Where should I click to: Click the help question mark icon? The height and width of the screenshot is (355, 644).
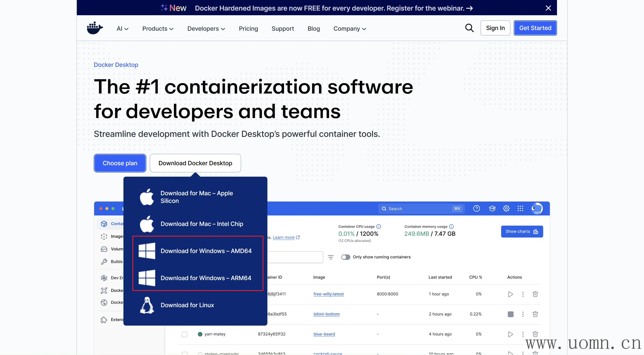[x=477, y=208]
